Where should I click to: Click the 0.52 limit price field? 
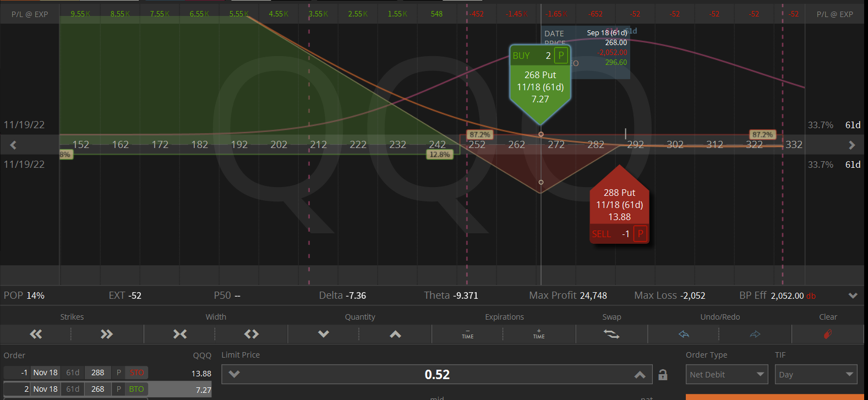point(437,375)
